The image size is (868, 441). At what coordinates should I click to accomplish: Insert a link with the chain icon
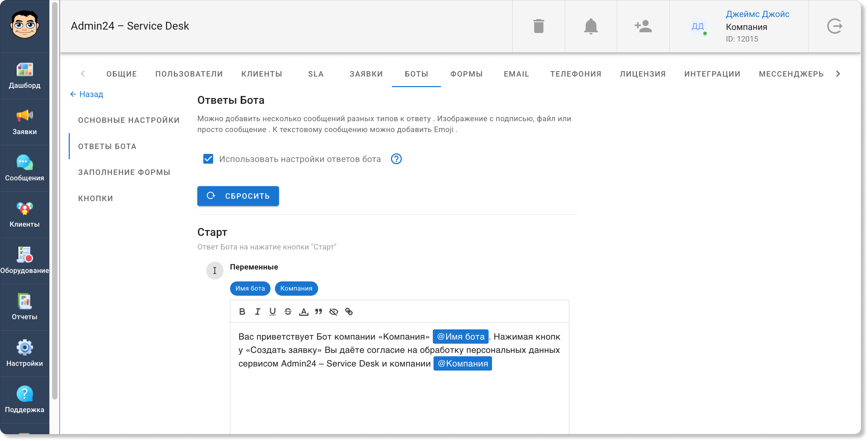coord(349,311)
